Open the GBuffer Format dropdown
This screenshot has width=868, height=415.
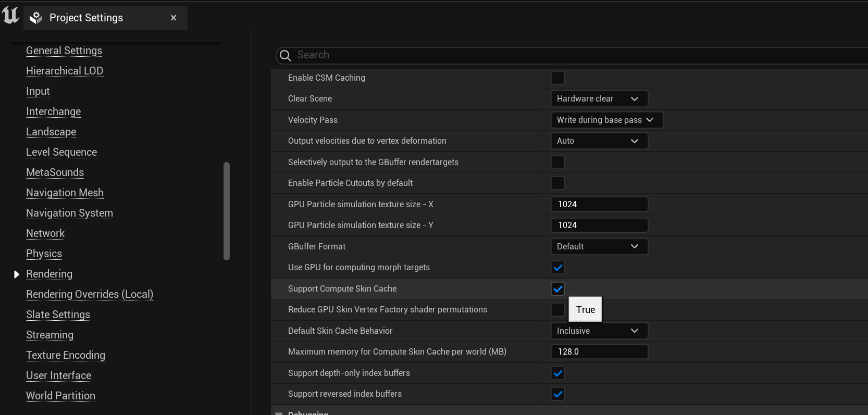599,246
